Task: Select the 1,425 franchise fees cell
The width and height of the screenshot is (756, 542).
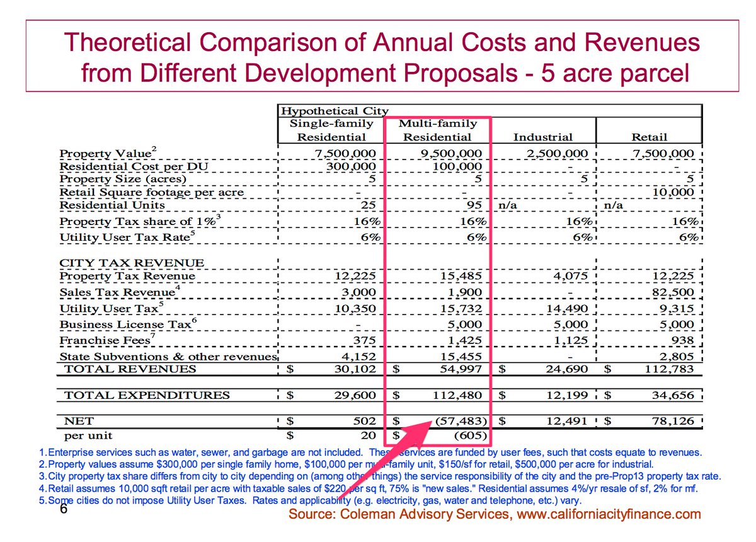Action: 465,341
